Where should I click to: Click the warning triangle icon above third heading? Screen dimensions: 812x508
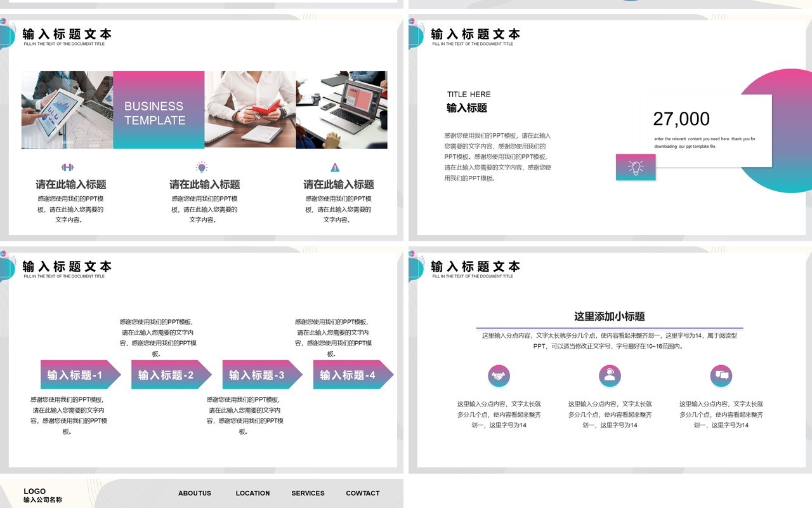[335, 168]
